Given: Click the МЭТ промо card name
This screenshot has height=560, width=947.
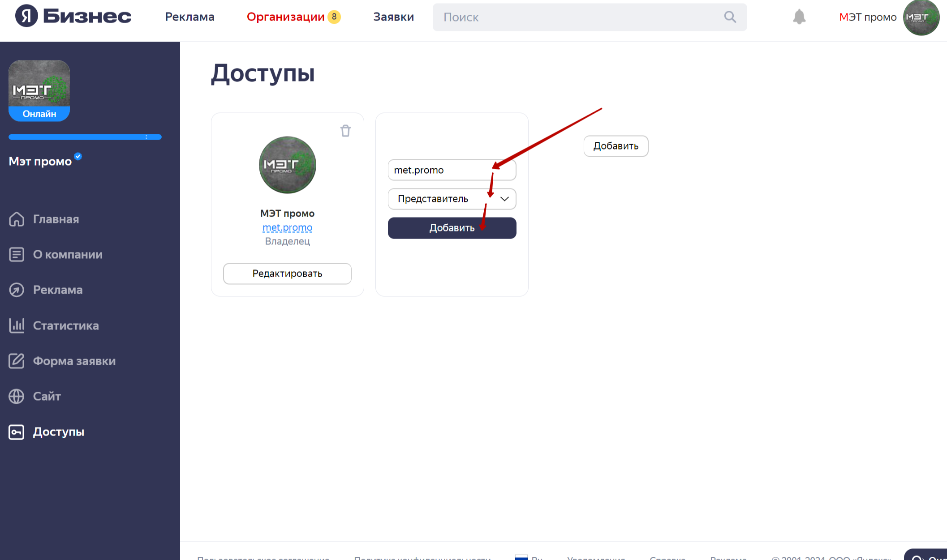Looking at the screenshot, I should (x=288, y=214).
